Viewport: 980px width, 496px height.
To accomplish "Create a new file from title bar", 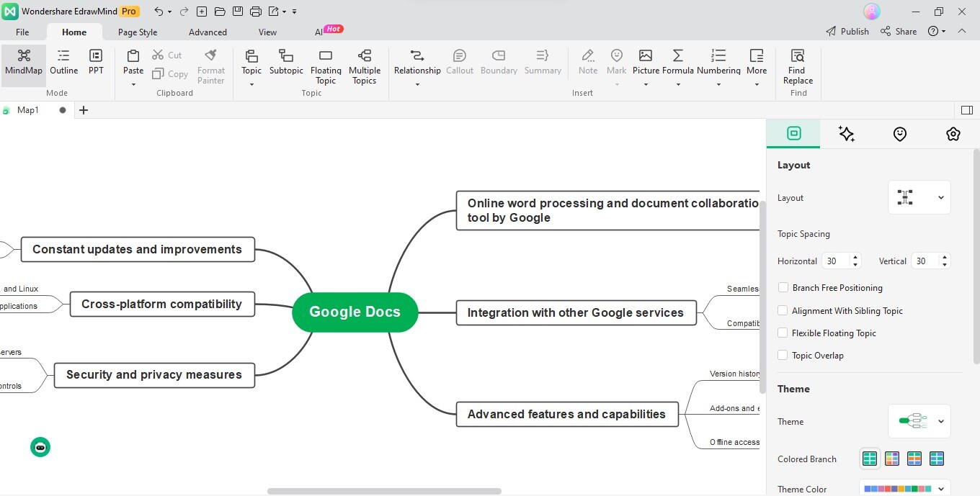I will (x=202, y=12).
